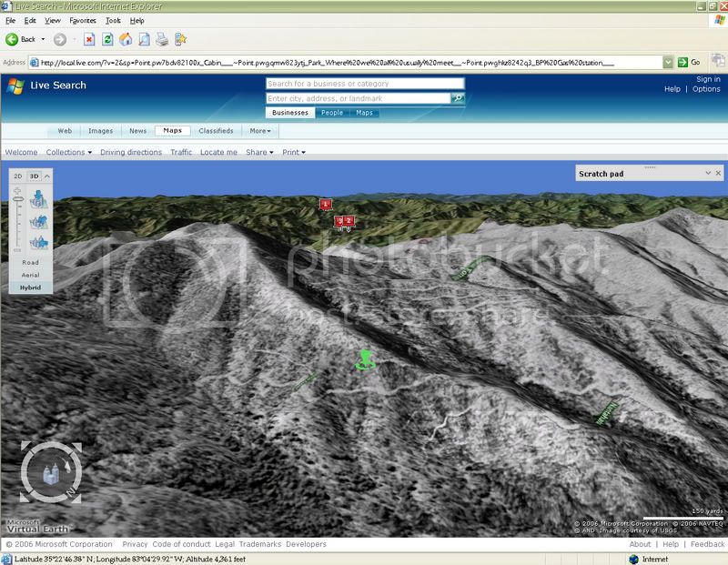Image resolution: width=728 pixels, height=565 pixels.
Task: Select the Aerial map style
Action: [31, 275]
